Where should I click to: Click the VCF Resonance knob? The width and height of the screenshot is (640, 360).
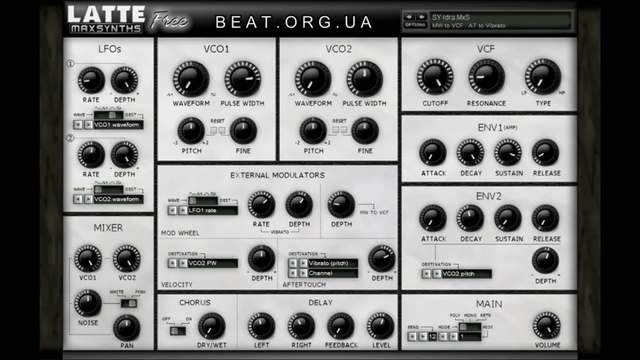tap(486, 77)
